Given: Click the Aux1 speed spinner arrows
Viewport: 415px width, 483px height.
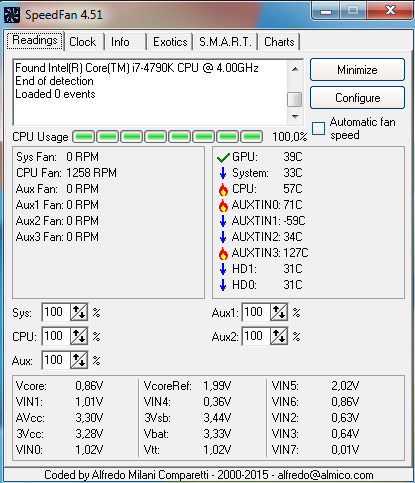Looking at the screenshot, I should click(279, 312).
